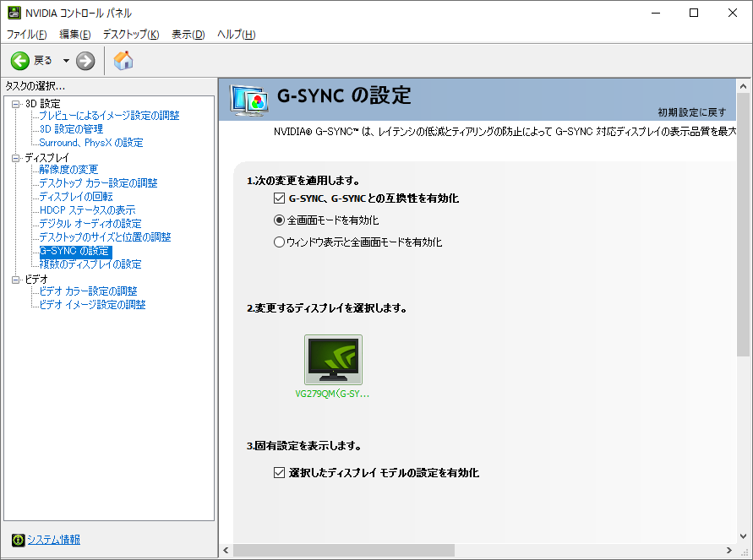Click 初期設定に戻す link

691,111
